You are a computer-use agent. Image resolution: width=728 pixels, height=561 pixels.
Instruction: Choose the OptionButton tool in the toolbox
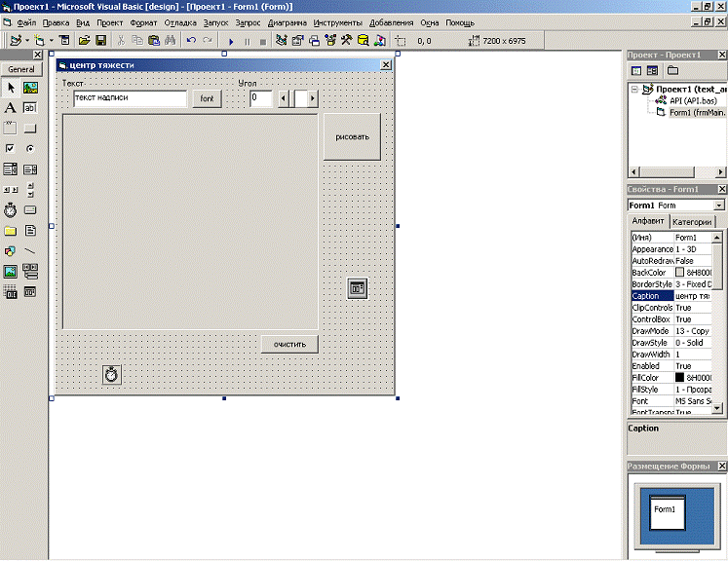(30, 148)
